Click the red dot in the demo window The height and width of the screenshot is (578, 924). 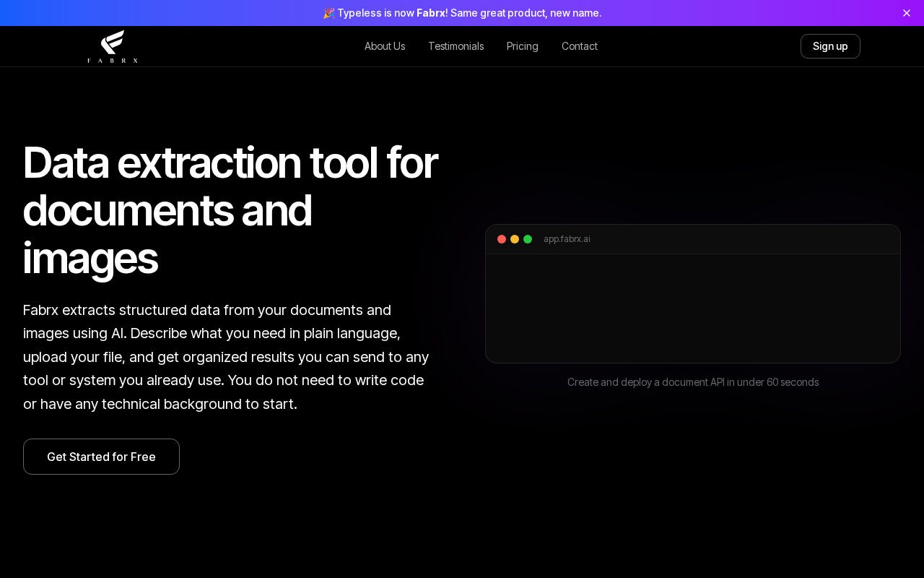(x=502, y=239)
